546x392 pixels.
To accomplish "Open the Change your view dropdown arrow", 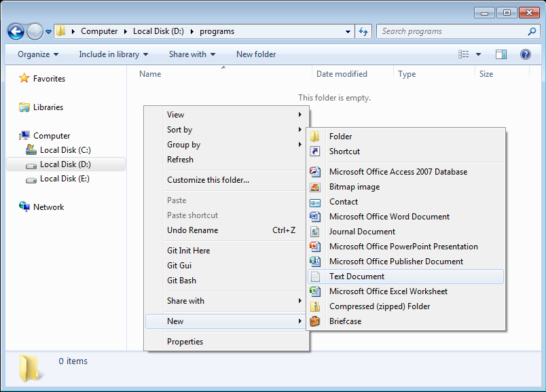I will click(479, 54).
